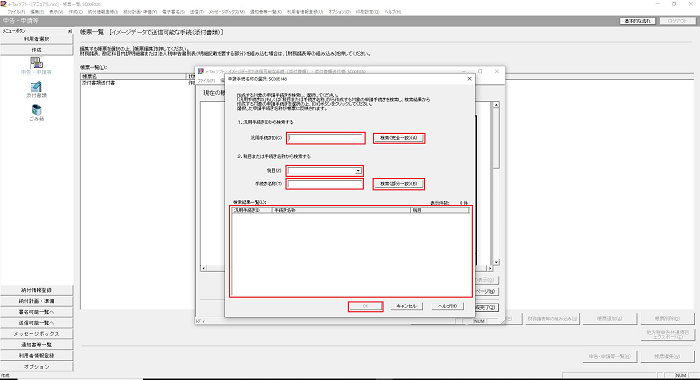Click the 手続き名称 column header in results
The image size is (700, 380).
coord(342,210)
